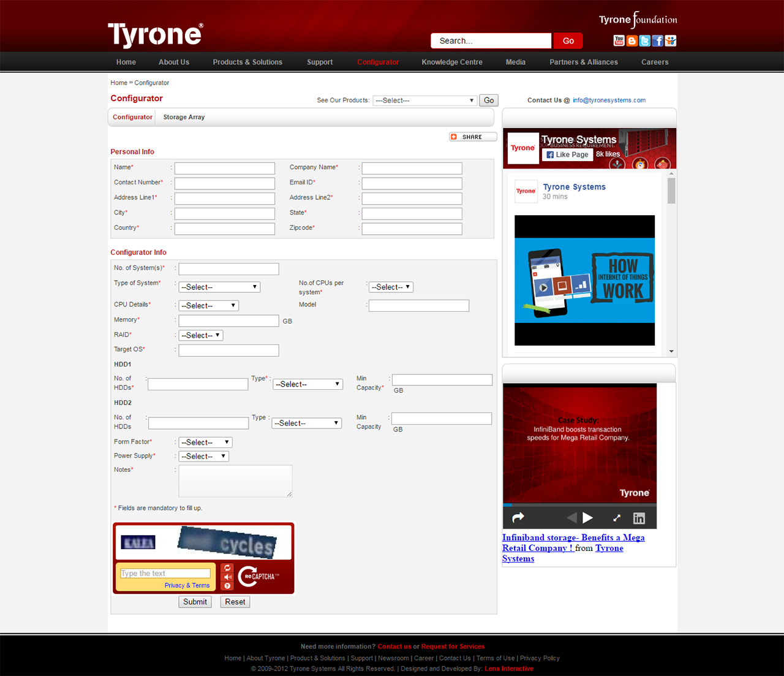
Task: Click the reCAPTCHA 'Type the text' field
Action: click(165, 574)
